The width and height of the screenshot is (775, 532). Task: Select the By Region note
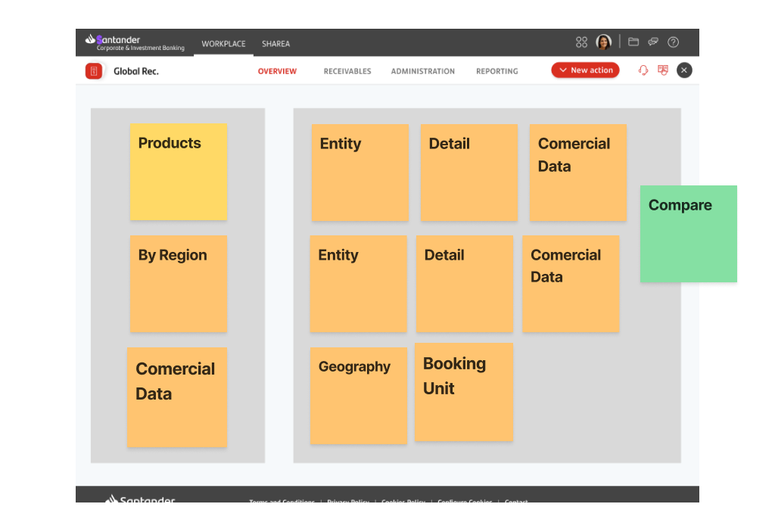click(x=179, y=284)
